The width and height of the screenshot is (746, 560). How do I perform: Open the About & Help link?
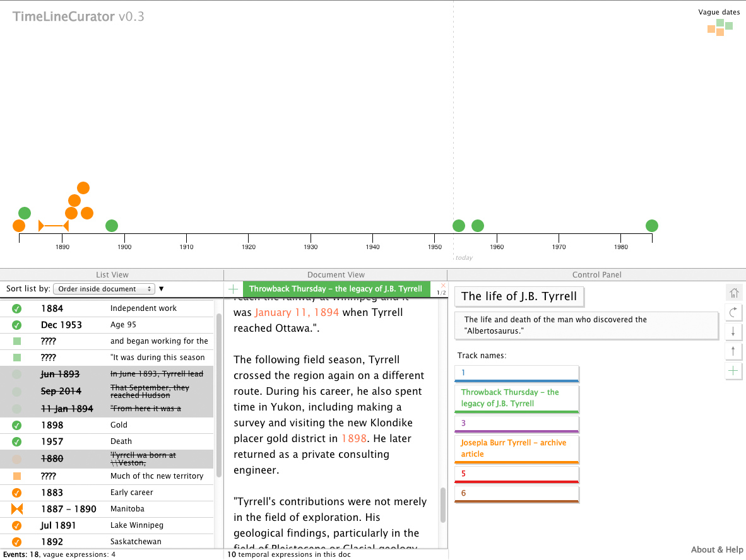pos(716,550)
